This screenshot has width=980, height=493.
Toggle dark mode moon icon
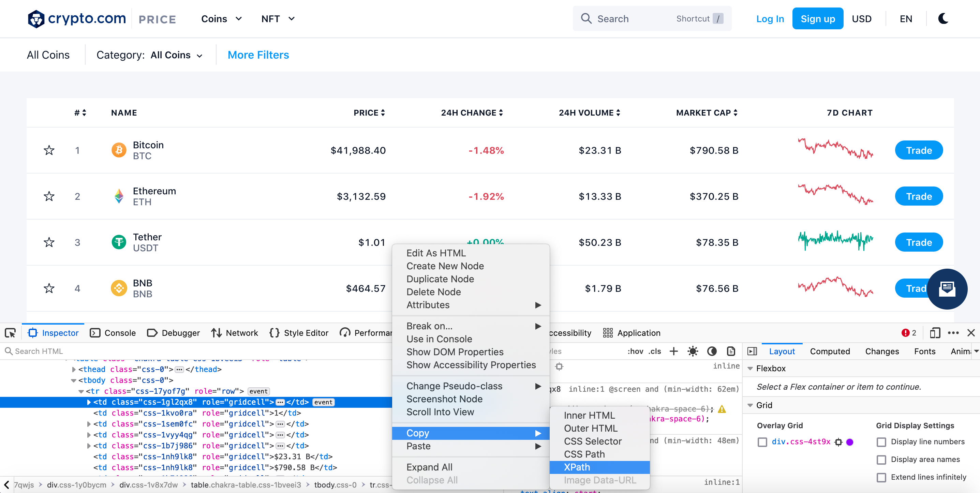point(943,19)
